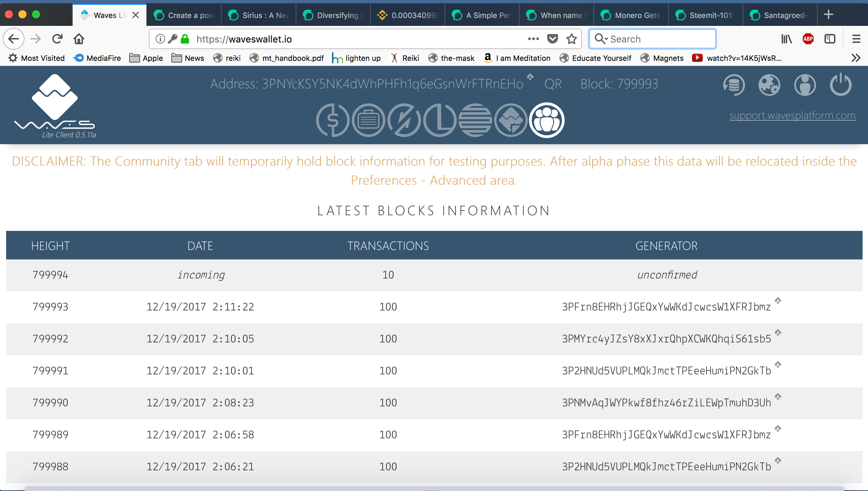Image resolution: width=868 pixels, height=491 pixels.
Task: Open the preferences globe-gear icon
Action: [769, 85]
